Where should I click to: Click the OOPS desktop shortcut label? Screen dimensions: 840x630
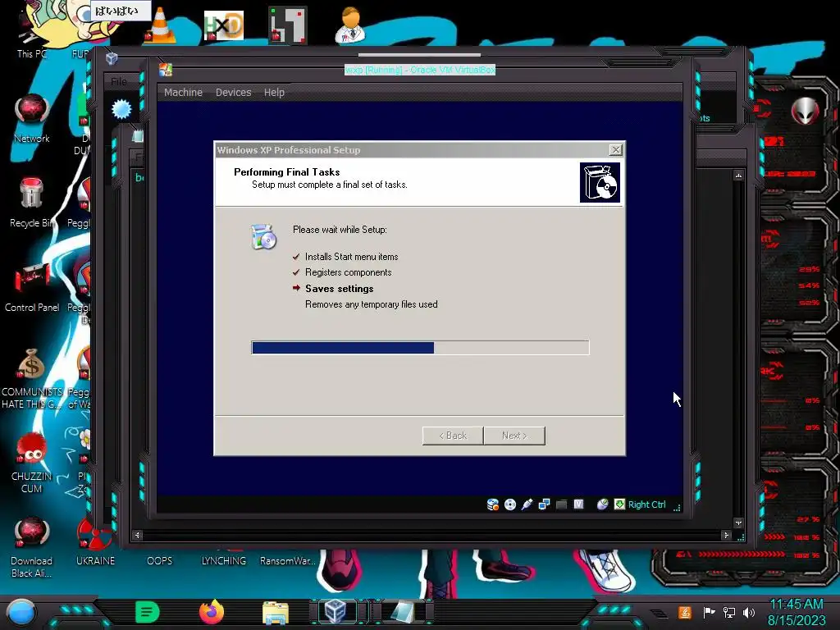160,561
